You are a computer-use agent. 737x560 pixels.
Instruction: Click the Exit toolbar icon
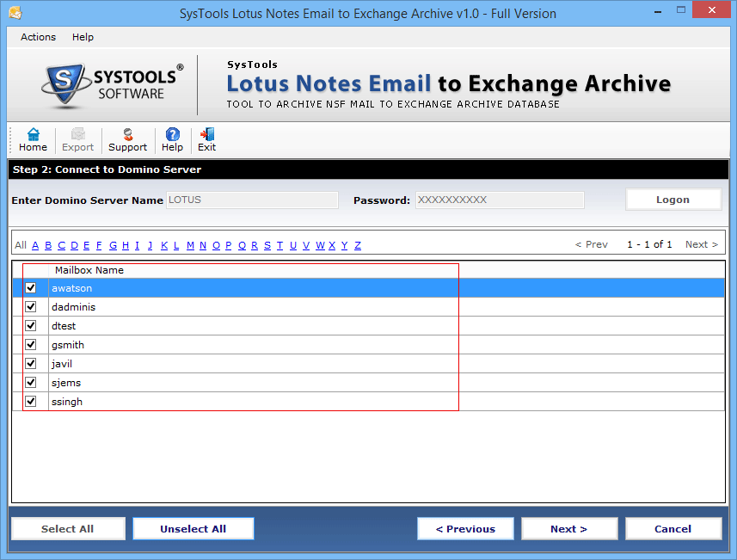pyautogui.click(x=206, y=138)
